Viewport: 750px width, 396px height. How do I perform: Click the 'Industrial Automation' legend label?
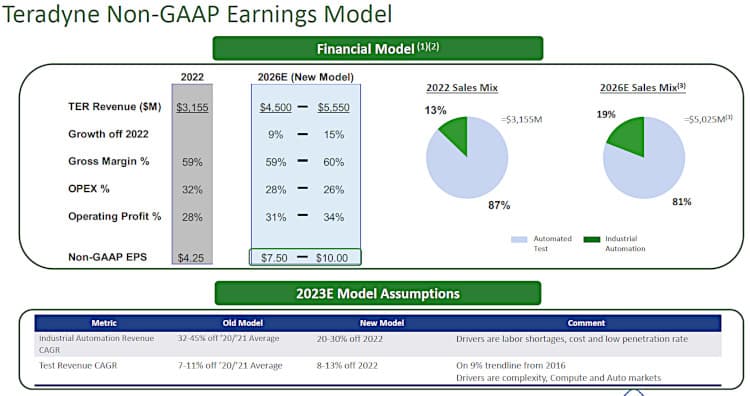(x=625, y=243)
